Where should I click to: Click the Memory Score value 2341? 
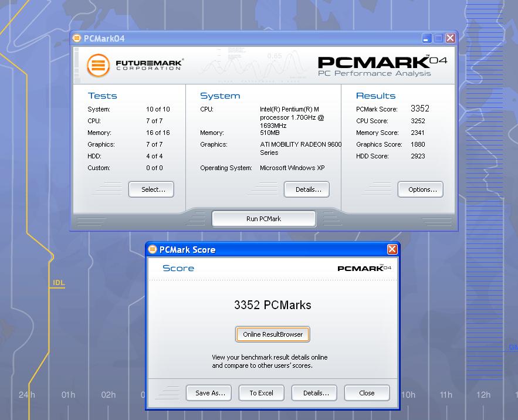(418, 133)
